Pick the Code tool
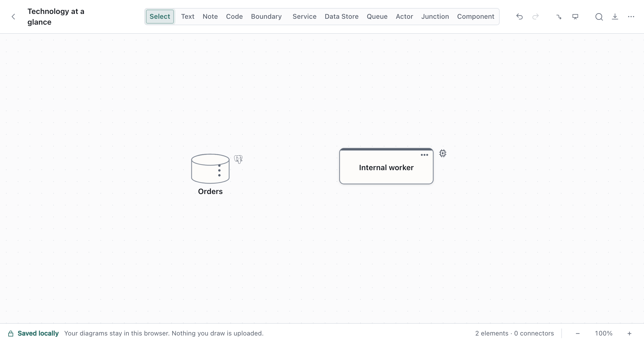This screenshot has height=343, width=644. 234,17
